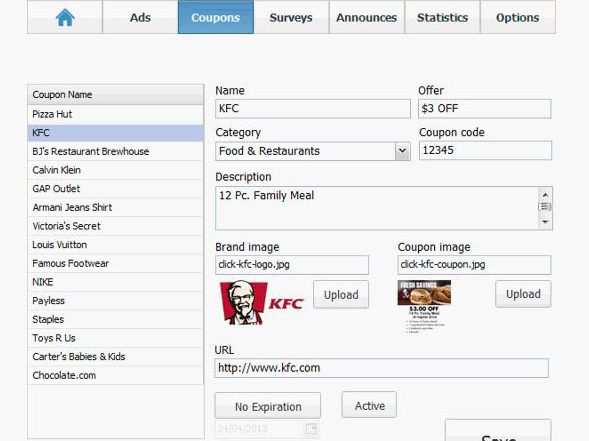Click the Brand image filename field
This screenshot has height=441, width=589.
click(x=292, y=265)
